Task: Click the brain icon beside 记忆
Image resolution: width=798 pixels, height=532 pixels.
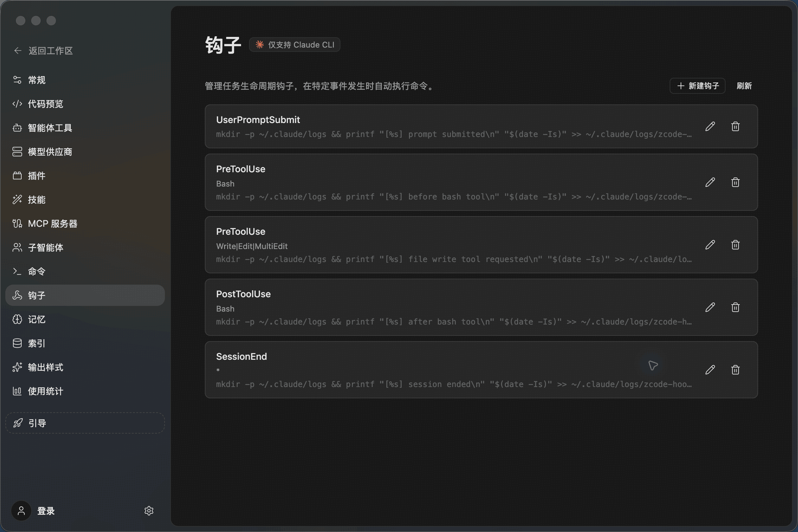Action: [17, 319]
